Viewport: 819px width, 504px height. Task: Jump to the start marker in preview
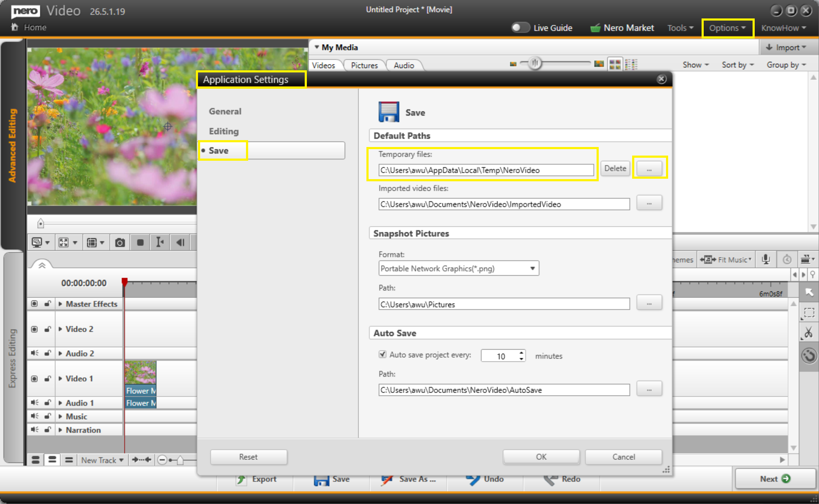coord(160,243)
